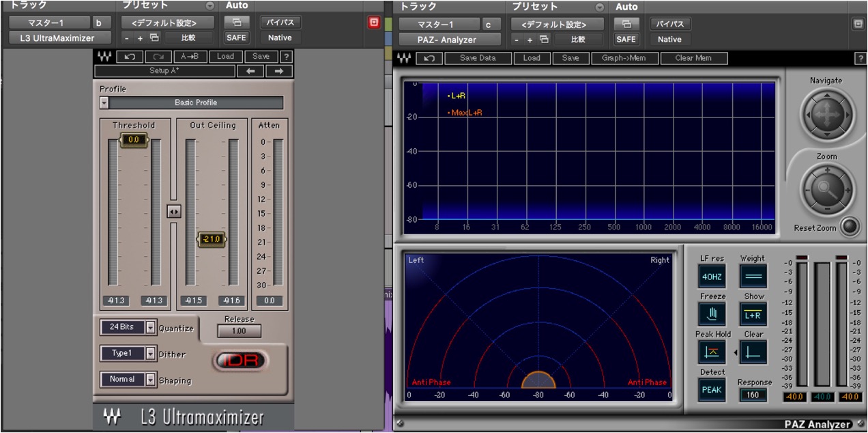Image resolution: width=868 pixels, height=433 pixels.
Task: Toggle the PEAK detect mode button
Action: [712, 390]
